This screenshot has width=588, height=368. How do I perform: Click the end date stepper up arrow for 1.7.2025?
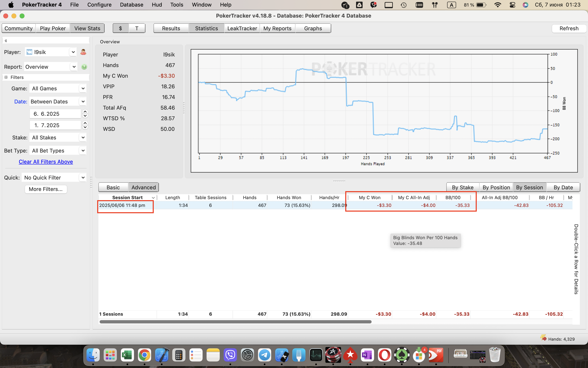[85, 123]
